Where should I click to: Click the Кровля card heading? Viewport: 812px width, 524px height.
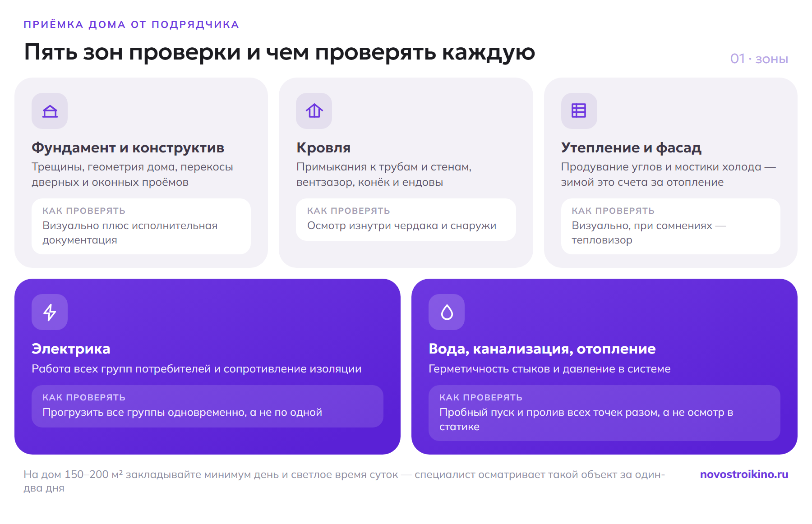coord(323,148)
